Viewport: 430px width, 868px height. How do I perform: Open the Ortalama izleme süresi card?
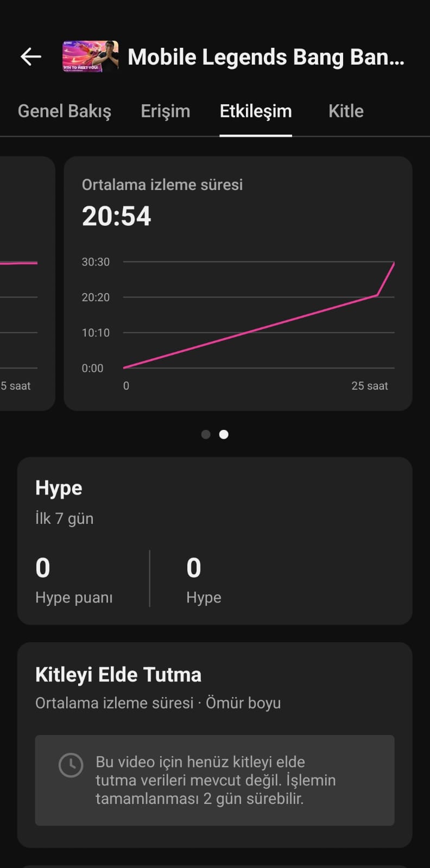238,283
